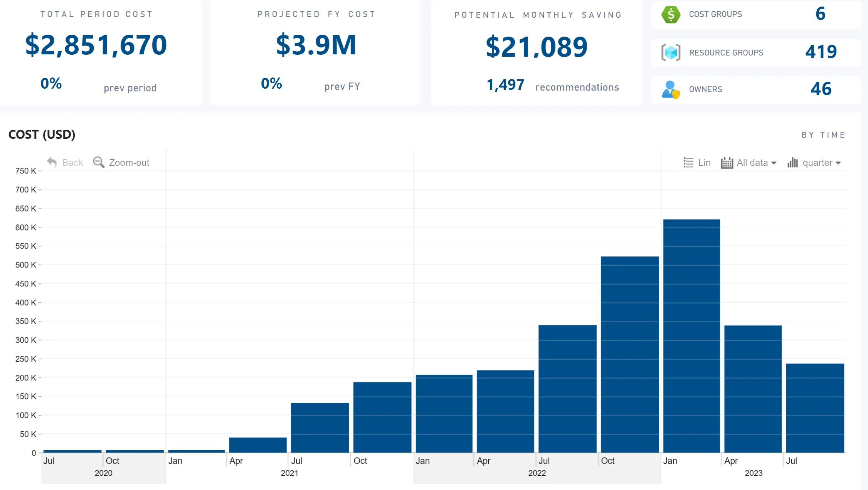The height and width of the screenshot is (490, 868).
Task: Open the OWNERS card
Action: click(x=756, y=90)
